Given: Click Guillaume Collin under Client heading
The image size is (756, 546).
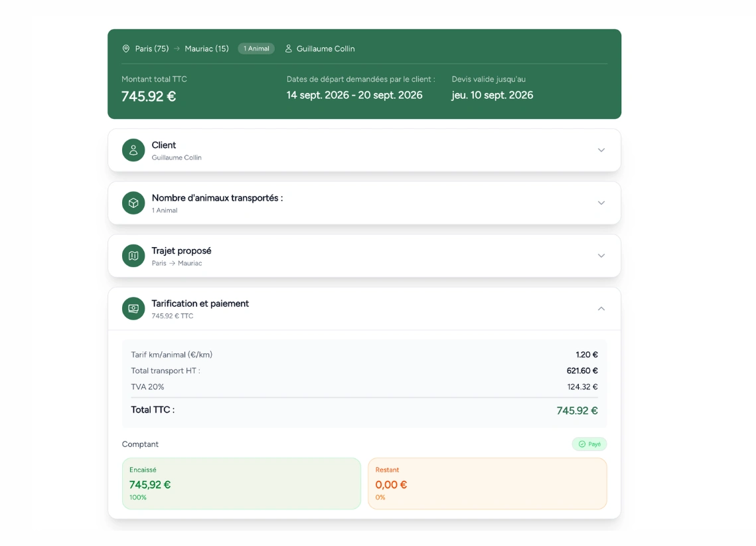Looking at the screenshot, I should click(x=177, y=157).
